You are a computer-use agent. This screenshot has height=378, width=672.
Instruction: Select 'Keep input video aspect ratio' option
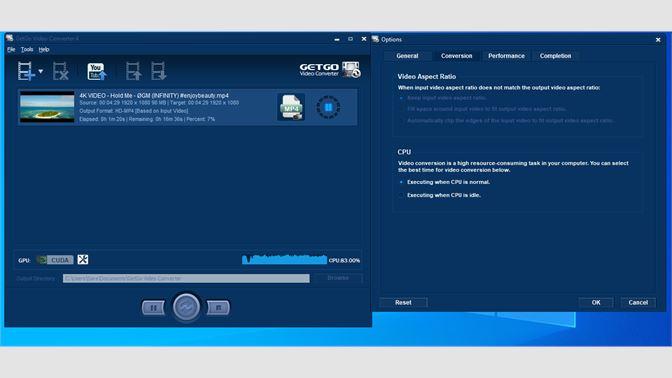(444, 98)
